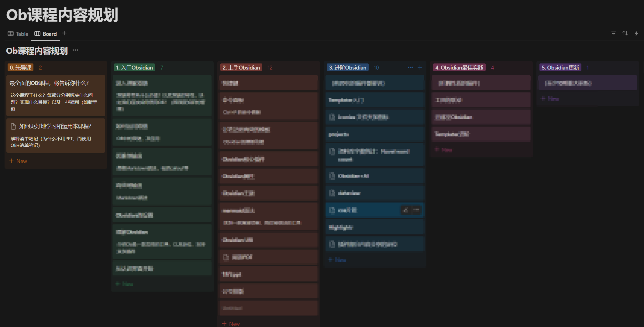The width and height of the screenshot is (644, 327).
Task: Open card 如何更好地学习和运用本课程？
Action: coord(56,135)
